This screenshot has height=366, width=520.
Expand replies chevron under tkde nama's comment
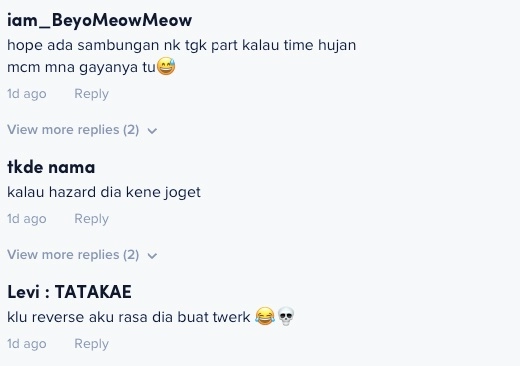coord(152,256)
